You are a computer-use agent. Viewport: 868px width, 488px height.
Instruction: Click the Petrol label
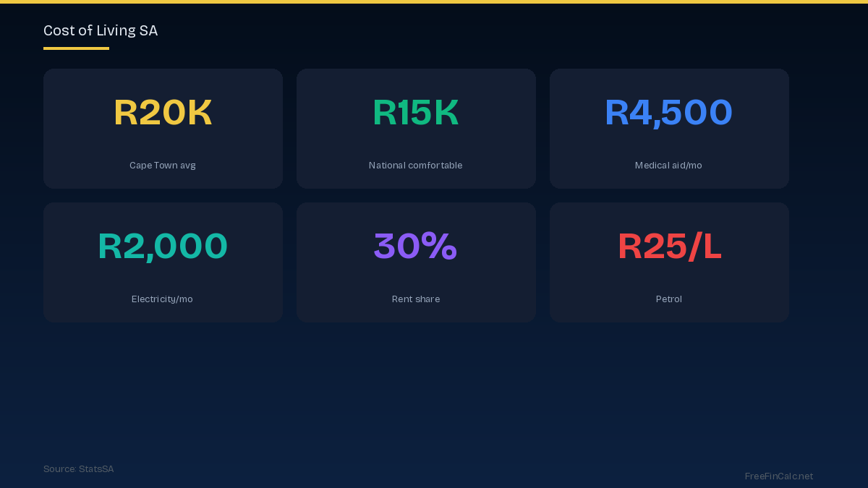(669, 299)
